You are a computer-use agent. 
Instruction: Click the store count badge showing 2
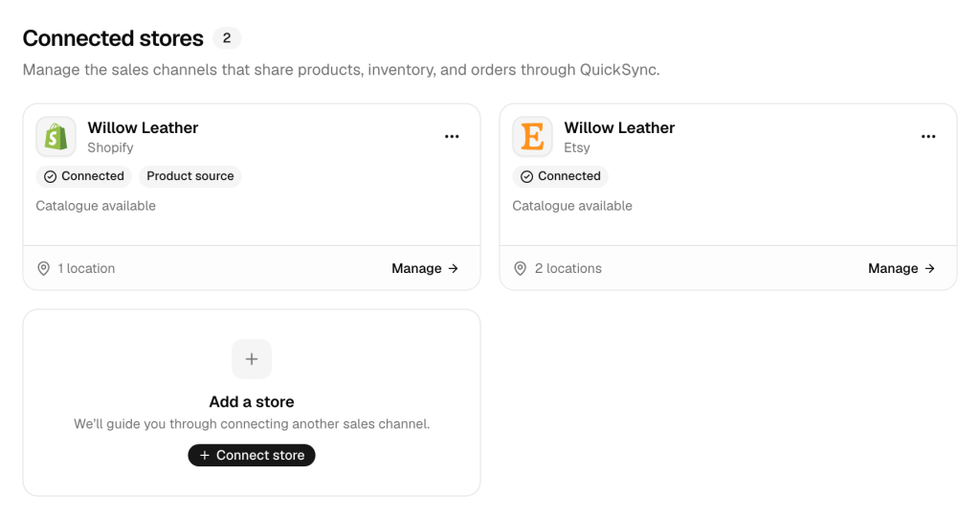tap(227, 38)
